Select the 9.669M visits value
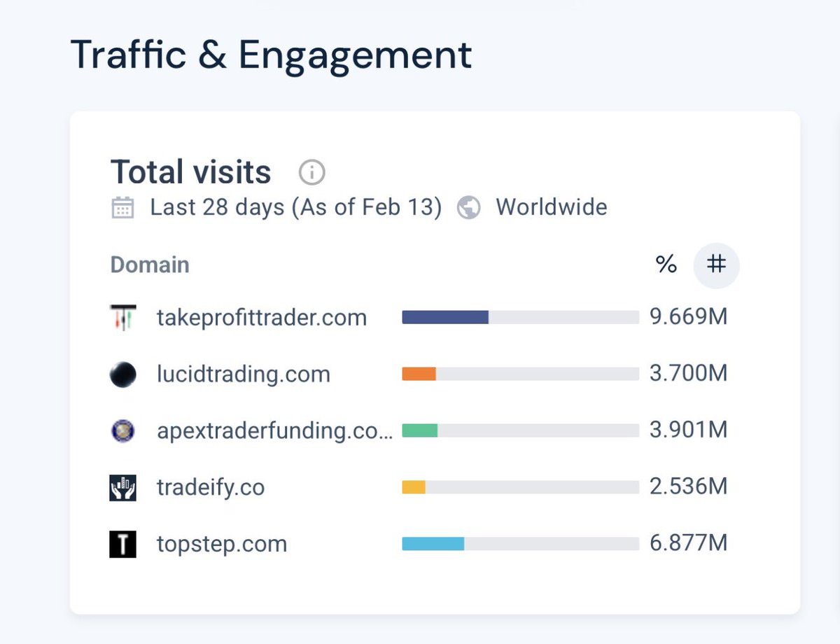 (x=689, y=317)
